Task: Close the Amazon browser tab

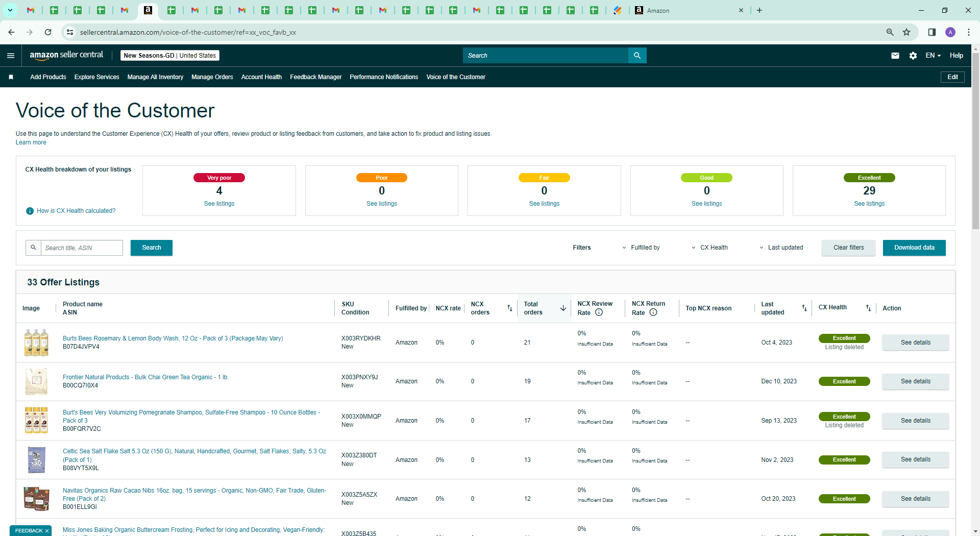Action: point(741,10)
